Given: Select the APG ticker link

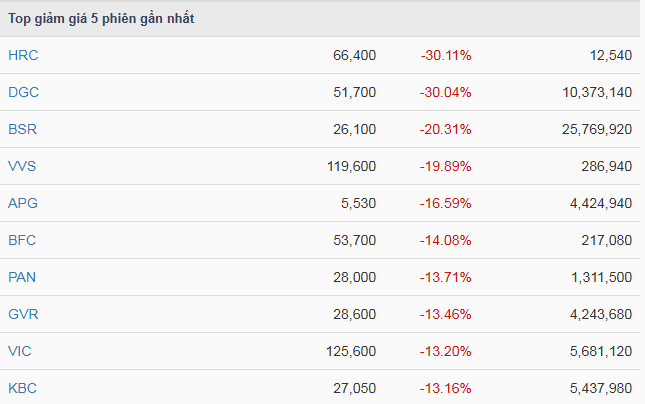Looking at the screenshot, I should 23,203.
